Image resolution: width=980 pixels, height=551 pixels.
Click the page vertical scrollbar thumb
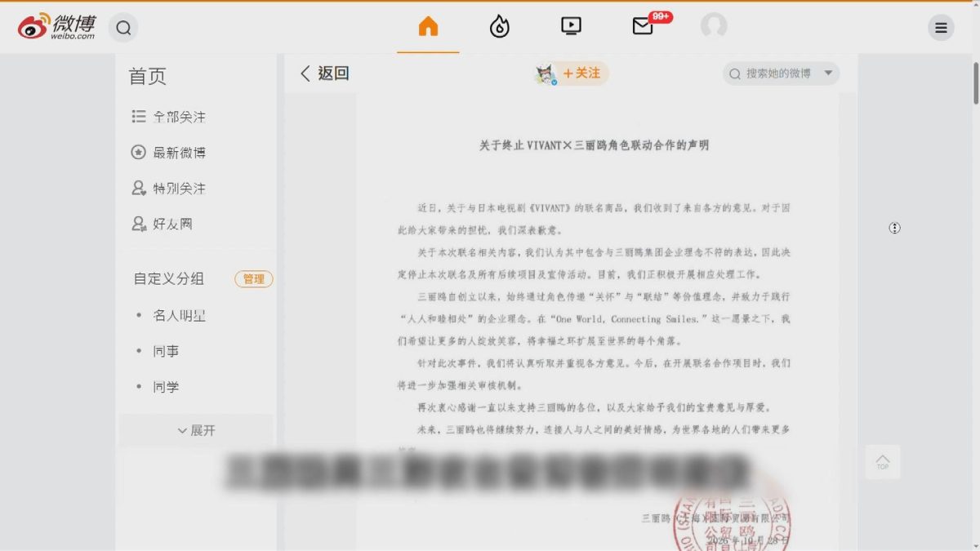pos(975,82)
